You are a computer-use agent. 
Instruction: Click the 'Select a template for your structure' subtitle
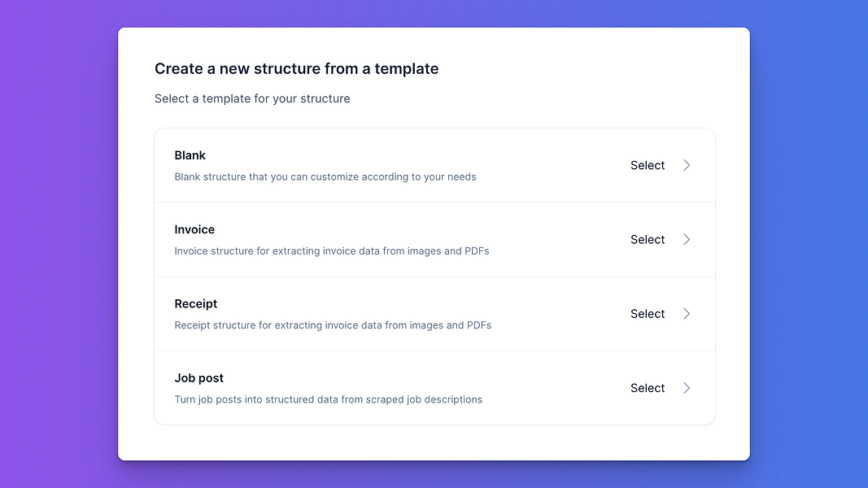point(252,98)
